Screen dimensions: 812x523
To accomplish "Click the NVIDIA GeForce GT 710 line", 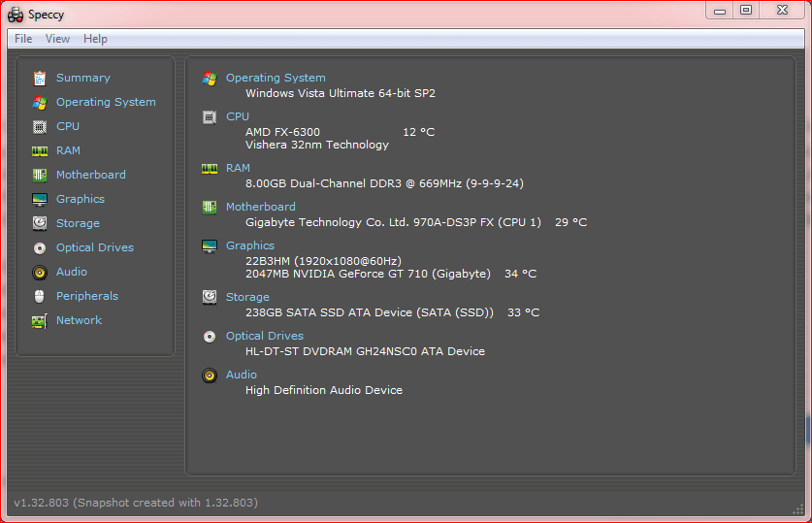I will (x=368, y=274).
